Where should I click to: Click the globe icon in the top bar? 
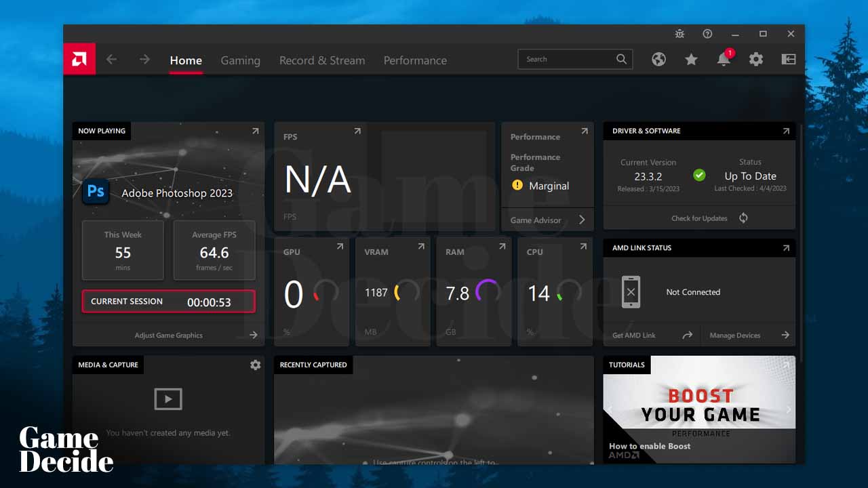point(658,60)
